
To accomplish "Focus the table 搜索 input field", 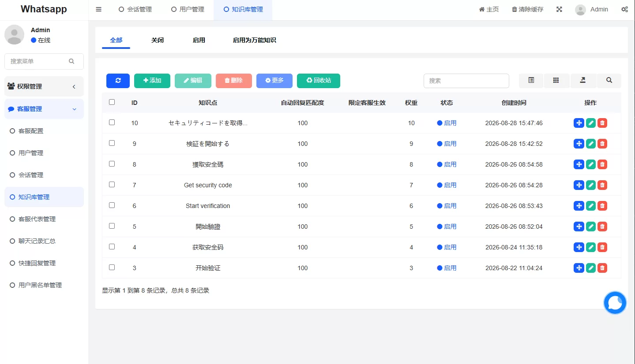I will (466, 81).
